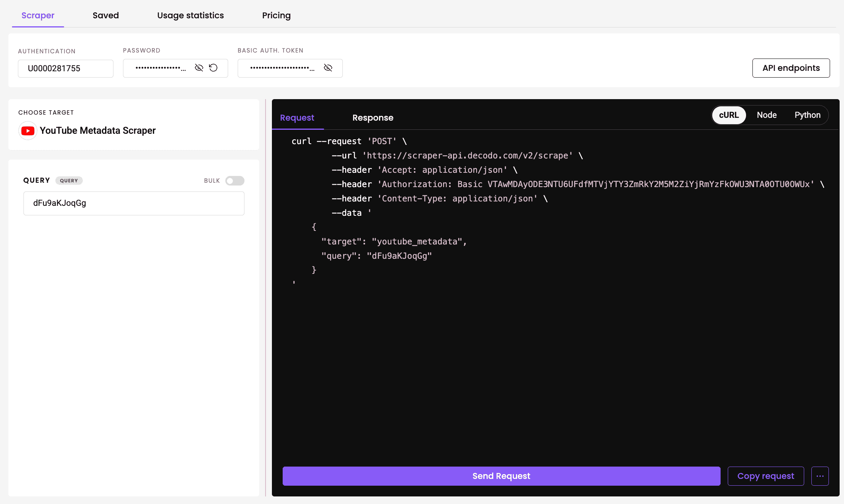This screenshot has width=844, height=504.
Task: Select the Request tab
Action: (x=297, y=118)
